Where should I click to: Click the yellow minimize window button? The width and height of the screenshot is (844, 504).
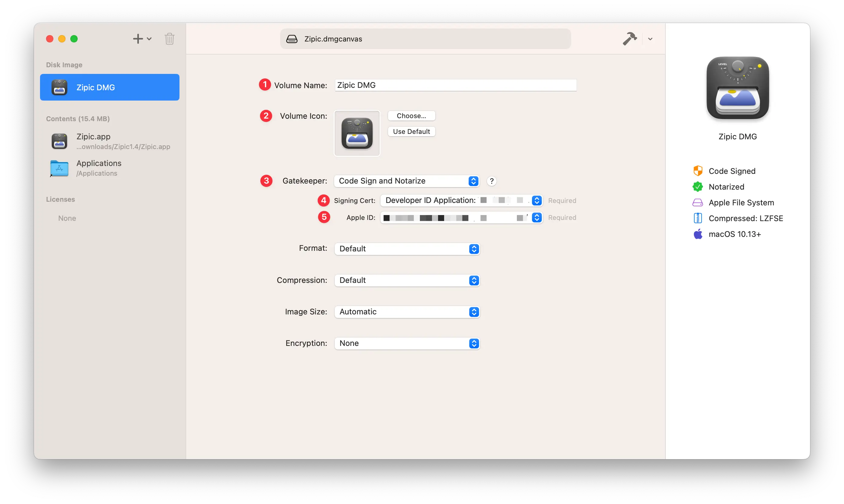tap(62, 39)
